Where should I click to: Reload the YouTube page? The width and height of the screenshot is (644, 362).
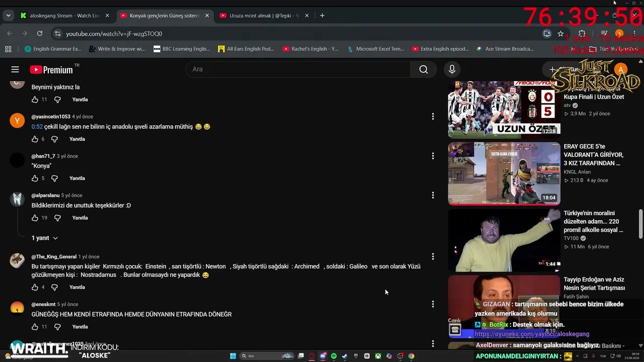[40, 34]
